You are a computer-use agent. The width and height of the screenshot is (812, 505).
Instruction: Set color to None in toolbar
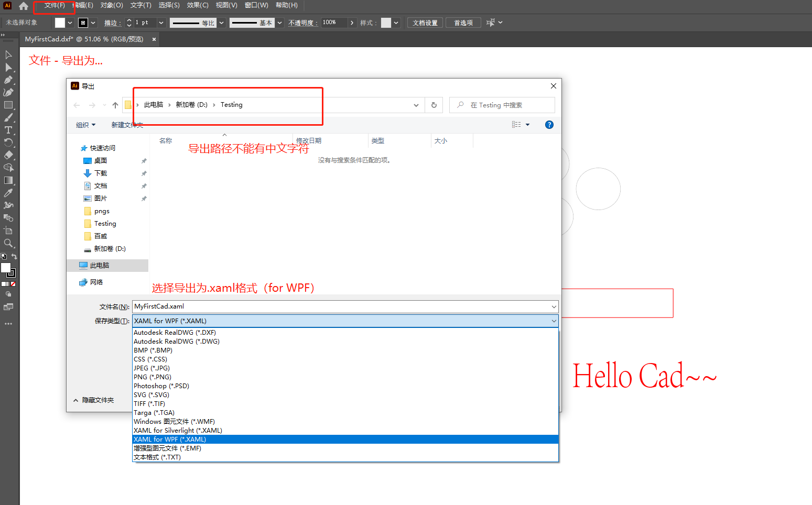[x=13, y=284]
